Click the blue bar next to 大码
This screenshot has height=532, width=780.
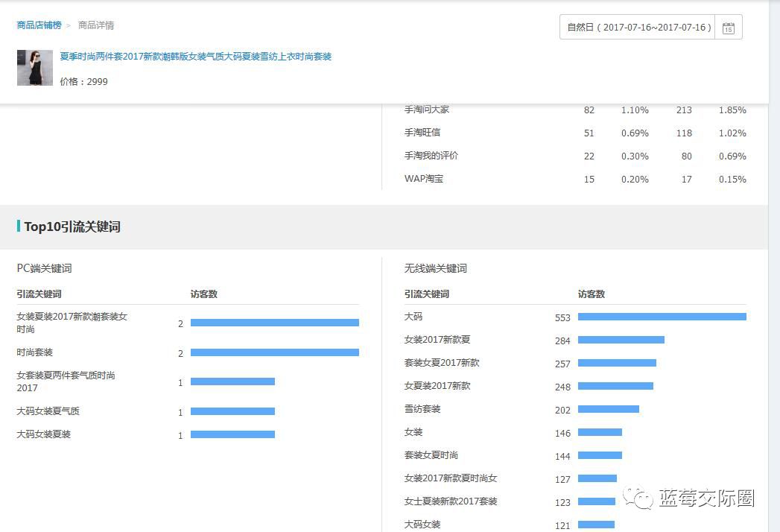[662, 316]
